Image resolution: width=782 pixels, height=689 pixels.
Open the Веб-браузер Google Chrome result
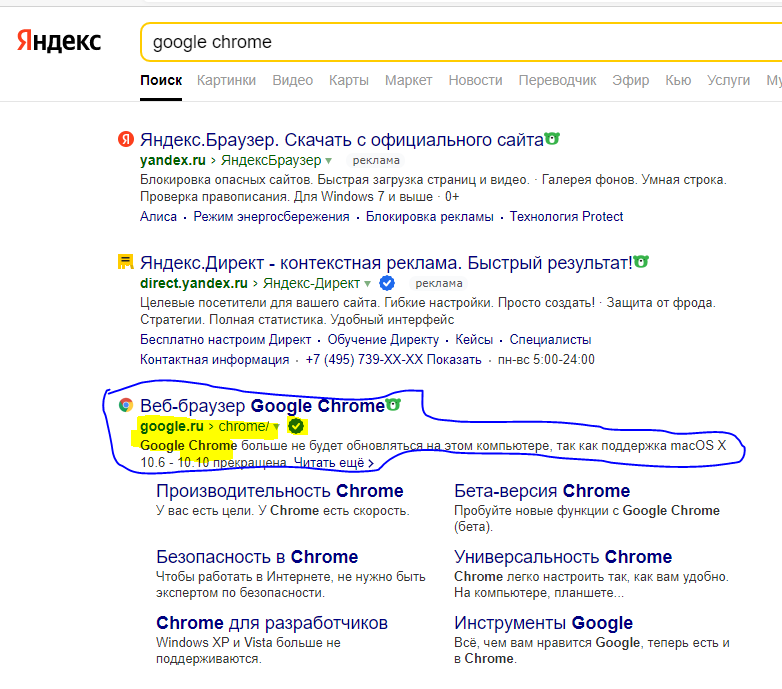point(262,406)
